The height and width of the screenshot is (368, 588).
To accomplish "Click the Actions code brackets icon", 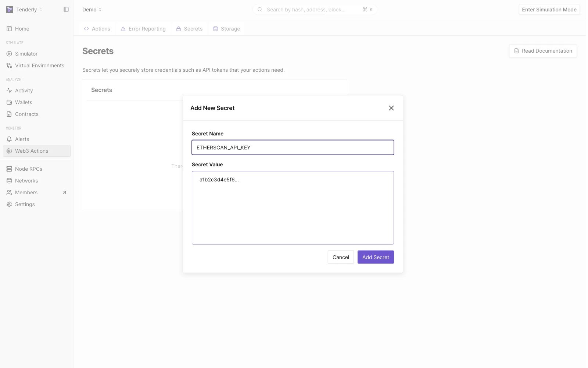I will tap(86, 29).
